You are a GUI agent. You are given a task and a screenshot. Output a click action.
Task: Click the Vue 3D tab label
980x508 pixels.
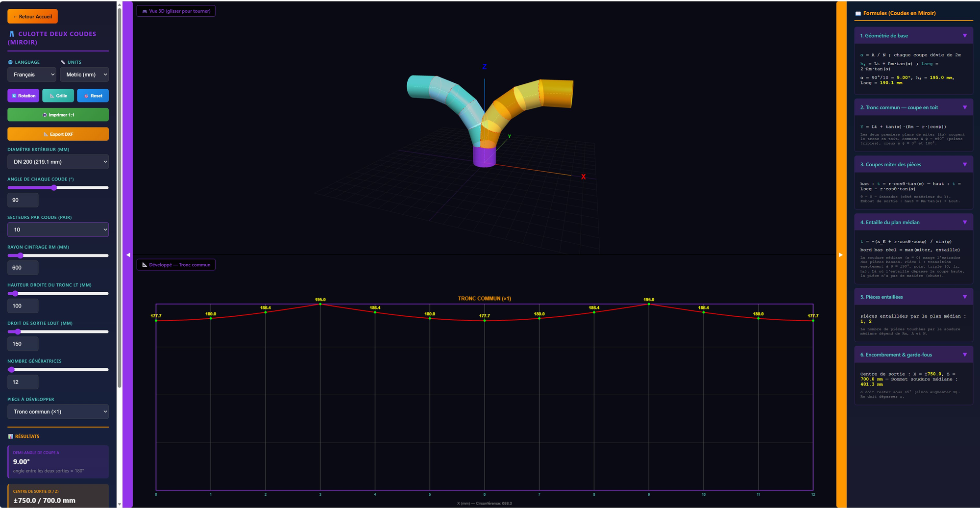[x=176, y=11]
